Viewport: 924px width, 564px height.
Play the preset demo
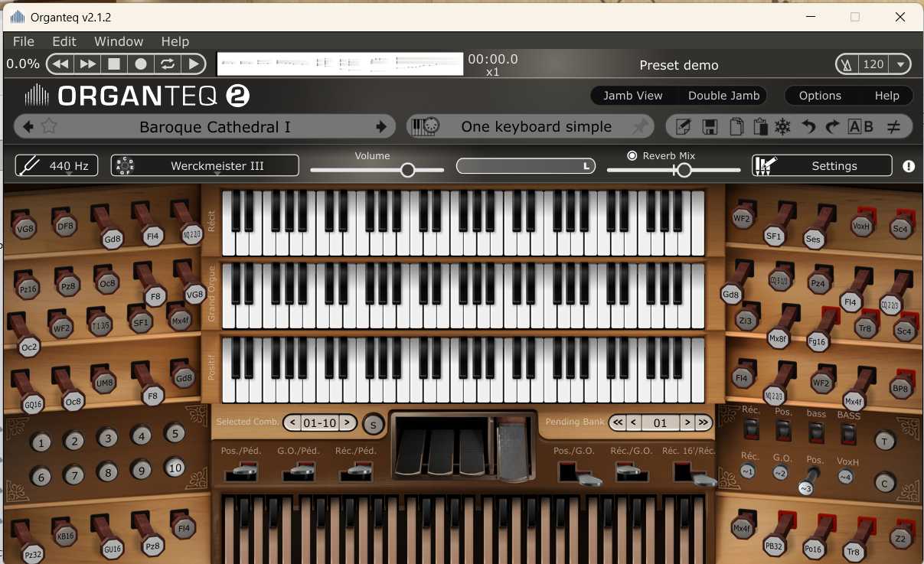(x=193, y=64)
